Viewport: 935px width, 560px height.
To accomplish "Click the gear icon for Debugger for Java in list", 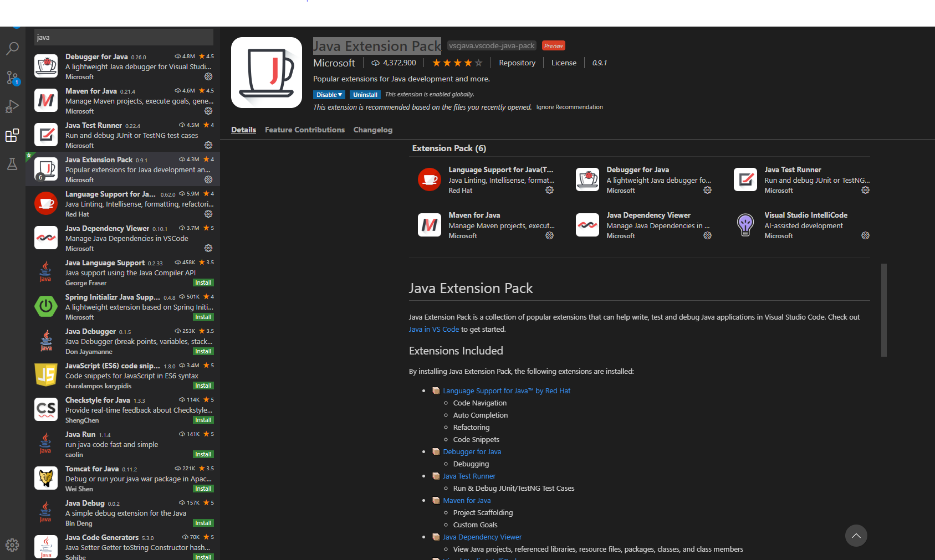I will click(208, 76).
